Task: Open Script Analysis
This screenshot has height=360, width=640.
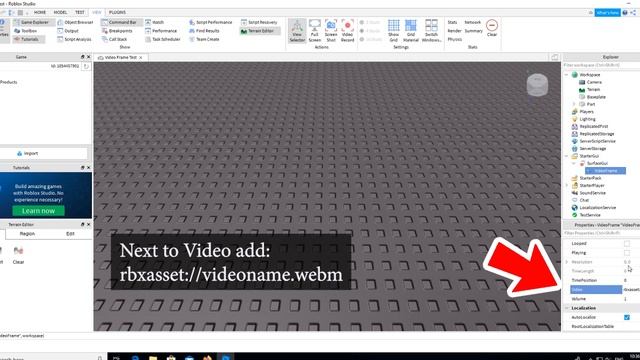Action: click(74, 40)
